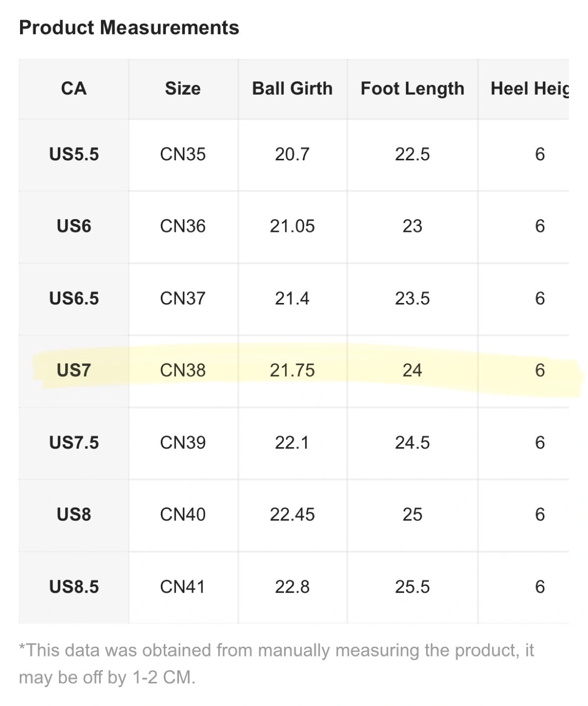The width and height of the screenshot is (588, 706).
Task: Select the US7.5 row label
Action: click(74, 443)
